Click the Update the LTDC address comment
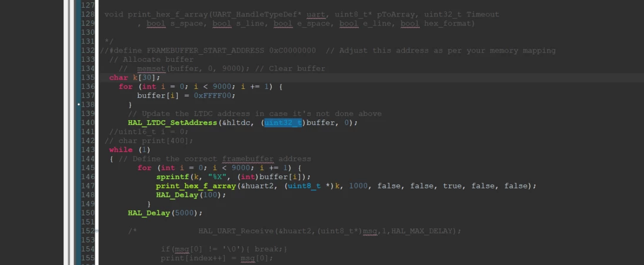The image size is (644, 265). [x=255, y=114]
